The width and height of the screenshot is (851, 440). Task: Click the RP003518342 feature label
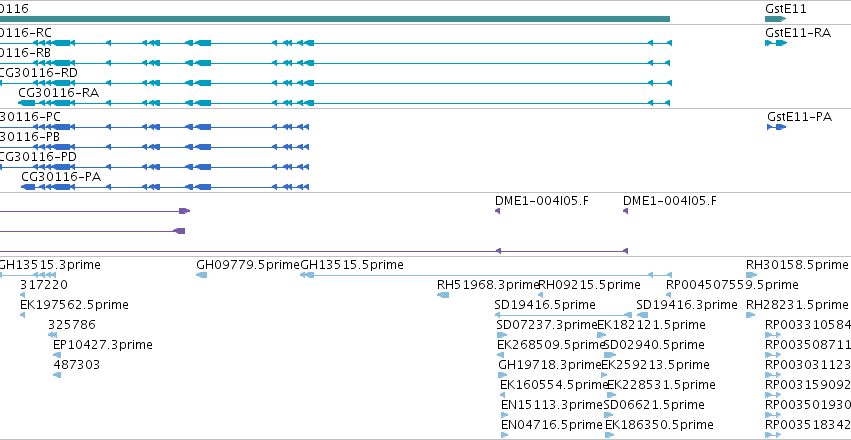point(808,425)
